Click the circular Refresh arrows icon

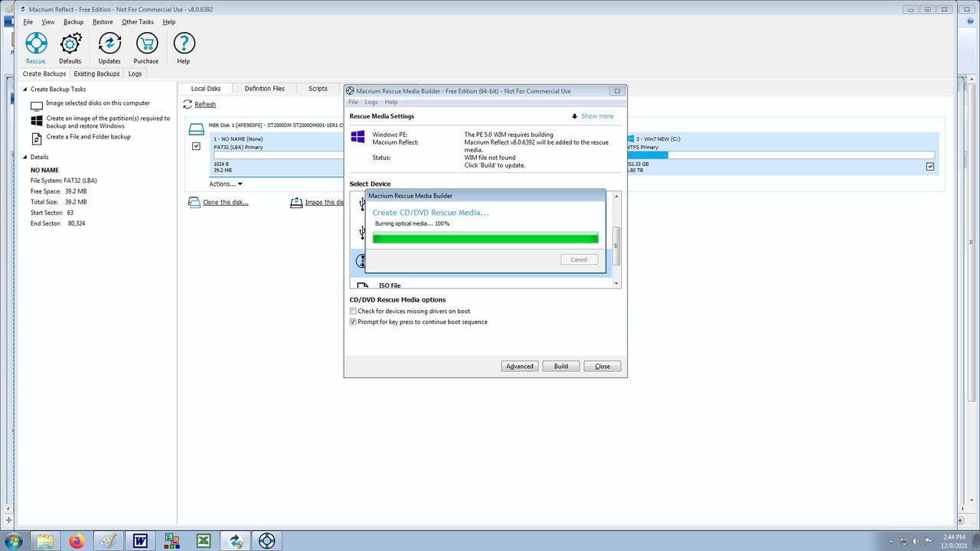188,104
